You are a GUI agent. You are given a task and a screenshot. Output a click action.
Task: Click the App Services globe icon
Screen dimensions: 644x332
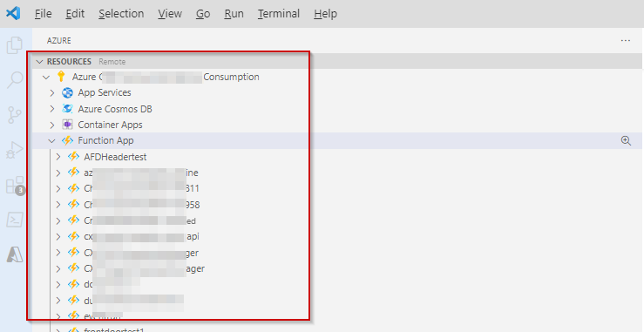tap(67, 92)
